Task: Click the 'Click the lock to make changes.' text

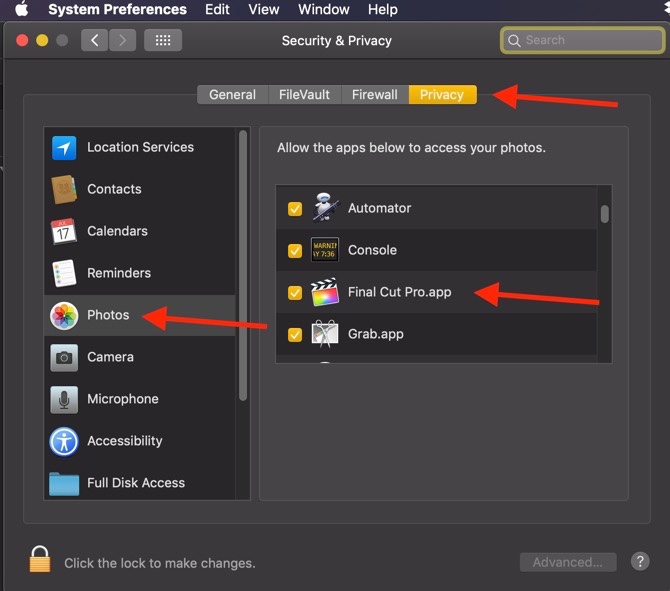Action: click(160, 563)
